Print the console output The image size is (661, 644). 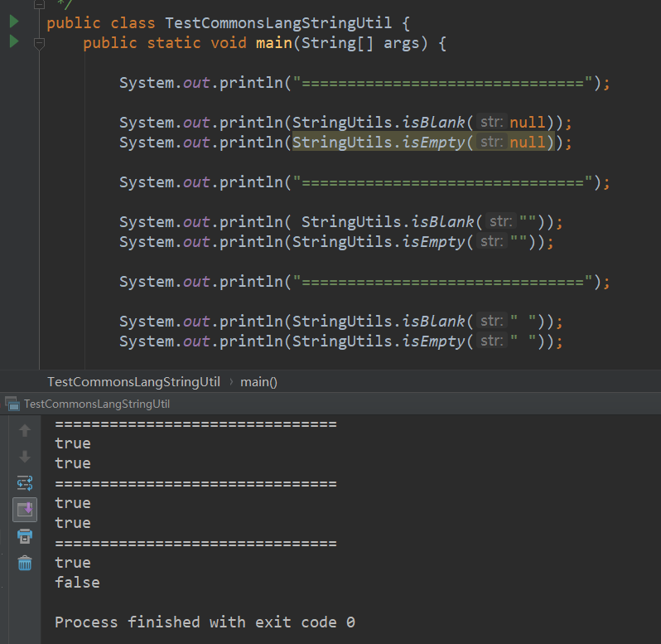25,536
